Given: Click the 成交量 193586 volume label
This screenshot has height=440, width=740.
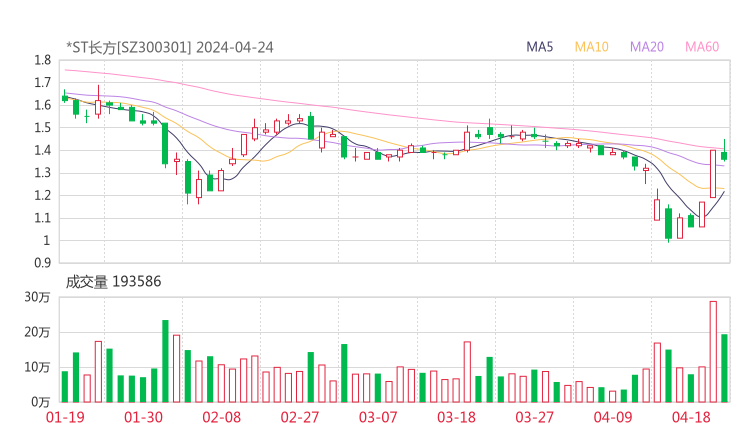Looking at the screenshot, I should 113,282.
